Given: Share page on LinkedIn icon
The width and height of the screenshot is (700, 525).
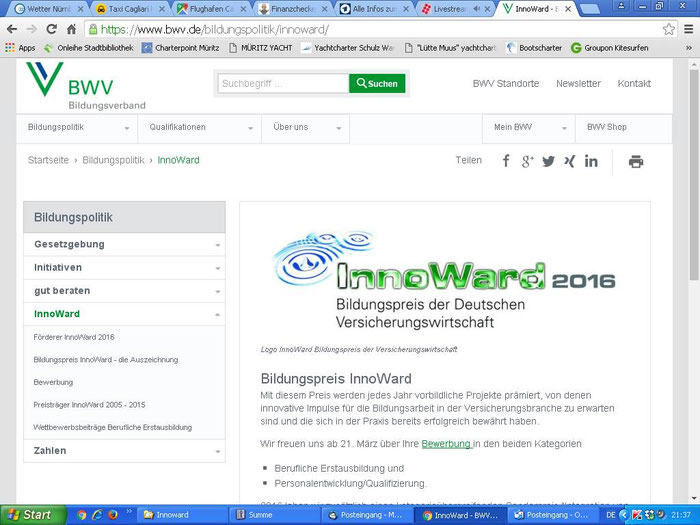Looking at the screenshot, I should click(591, 161).
